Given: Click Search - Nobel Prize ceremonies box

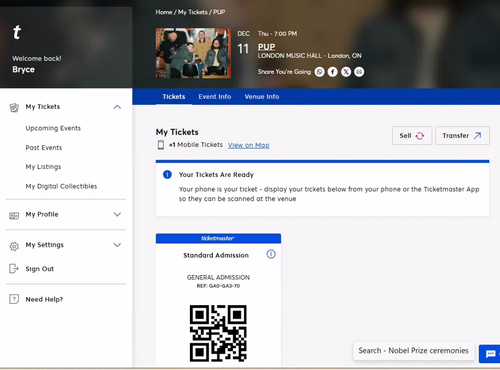Looking at the screenshot, I should pos(413,351).
